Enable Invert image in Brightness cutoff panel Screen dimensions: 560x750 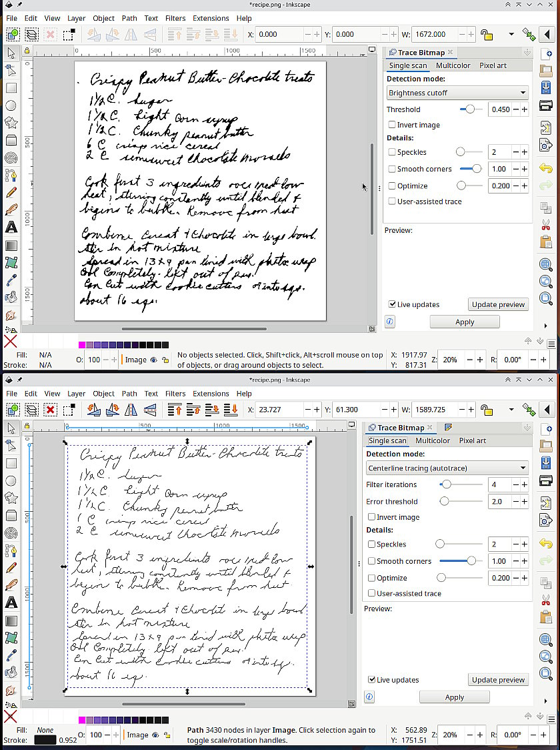click(x=392, y=125)
